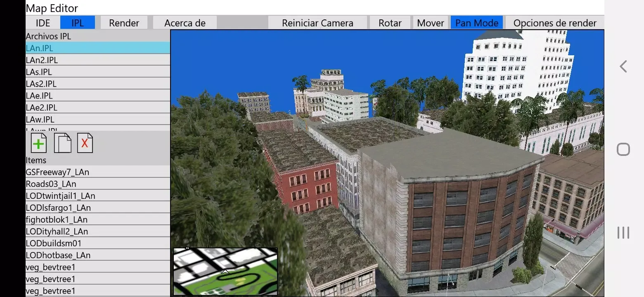Toggle Pan Mode button
The height and width of the screenshot is (297, 644).
point(477,23)
